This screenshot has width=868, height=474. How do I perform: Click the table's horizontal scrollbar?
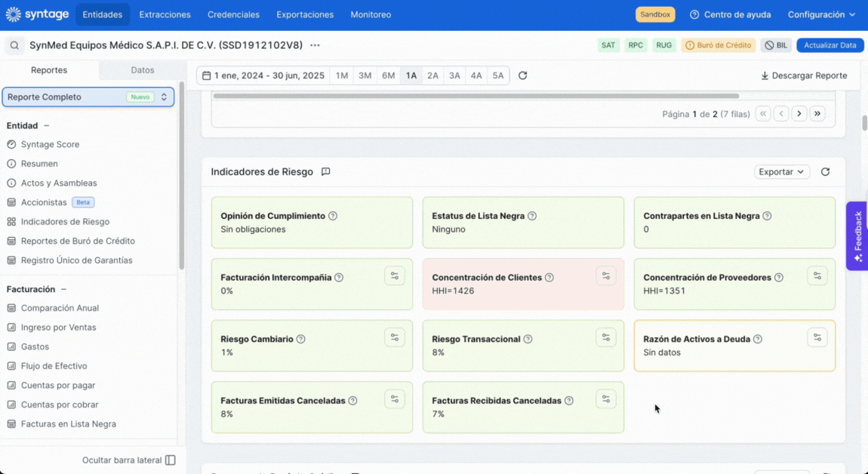click(x=476, y=96)
